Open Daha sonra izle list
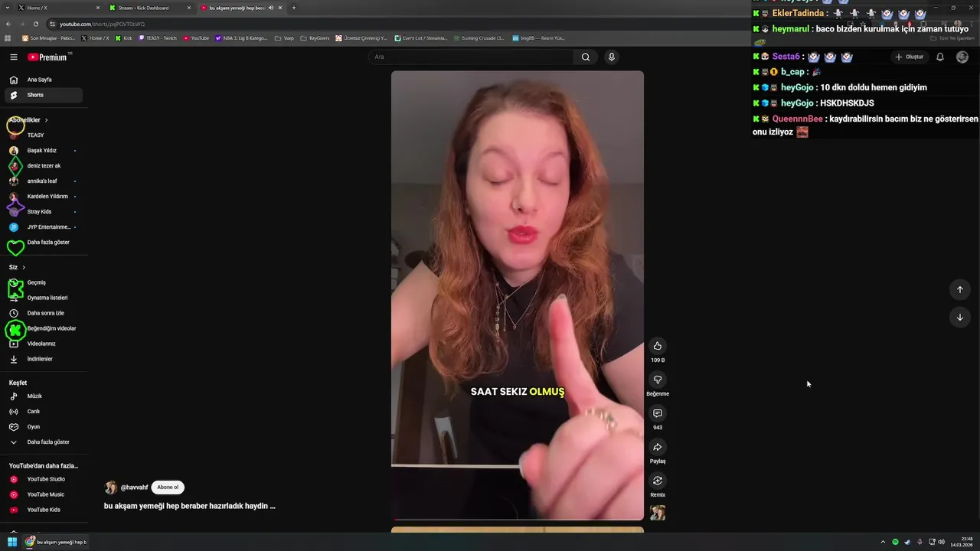The width and height of the screenshot is (980, 551). point(44,313)
